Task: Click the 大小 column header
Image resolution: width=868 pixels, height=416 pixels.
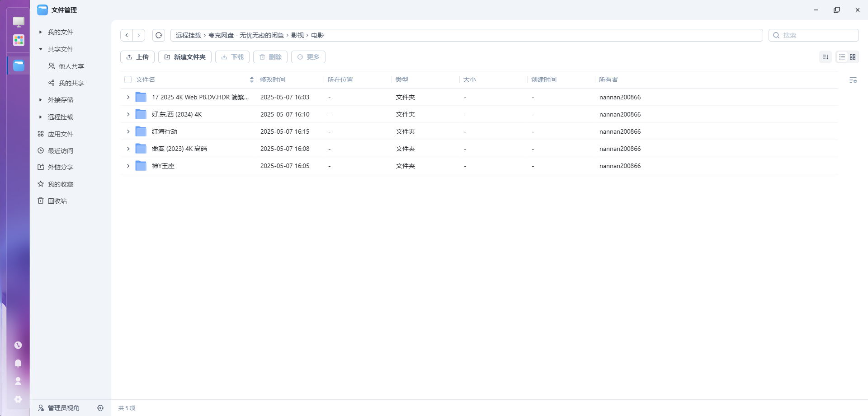Action: tap(470, 79)
